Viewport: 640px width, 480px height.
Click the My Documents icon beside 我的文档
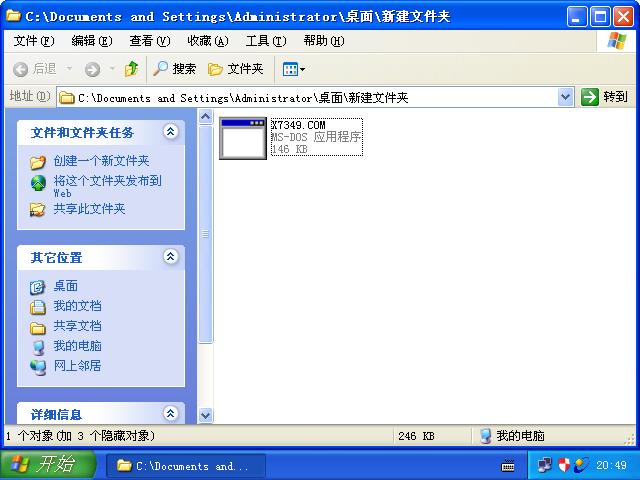(38, 307)
